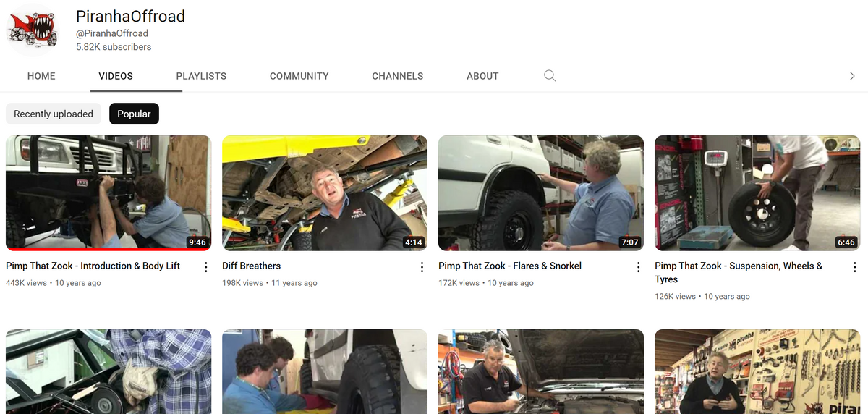Open second-row thumbnail with two men beside tyre
Screen dimensions: 868x414
325,372
